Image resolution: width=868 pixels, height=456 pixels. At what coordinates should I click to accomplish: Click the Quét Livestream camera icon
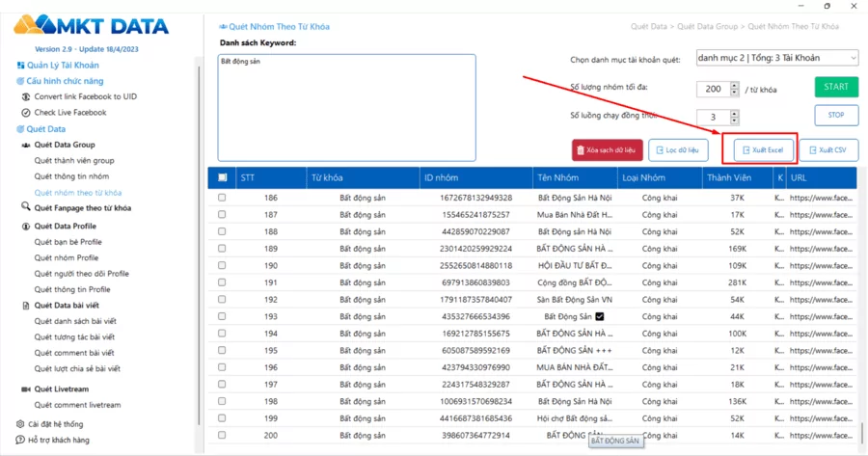[x=26, y=389]
